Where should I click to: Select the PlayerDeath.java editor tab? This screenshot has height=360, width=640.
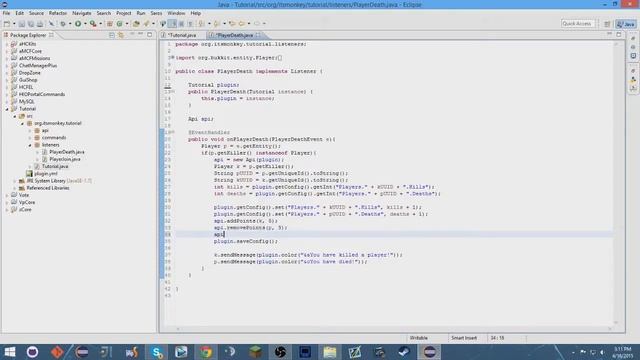(x=234, y=35)
